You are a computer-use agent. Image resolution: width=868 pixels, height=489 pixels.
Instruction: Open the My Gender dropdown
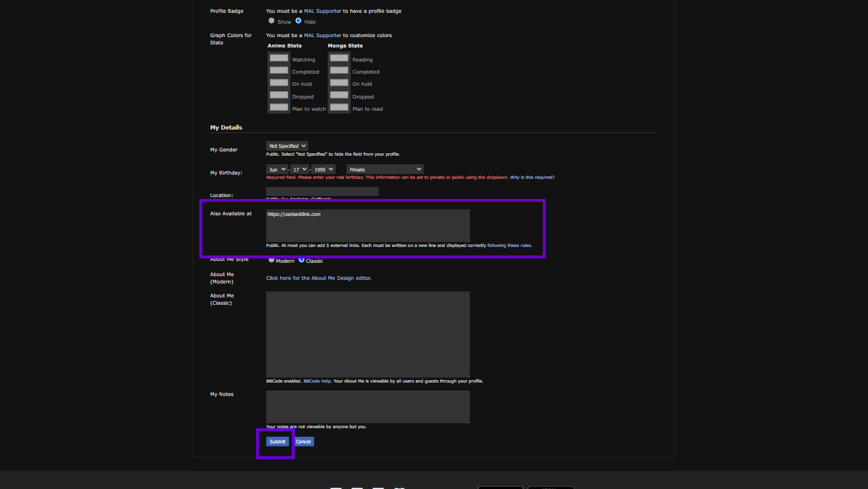pyautogui.click(x=286, y=145)
